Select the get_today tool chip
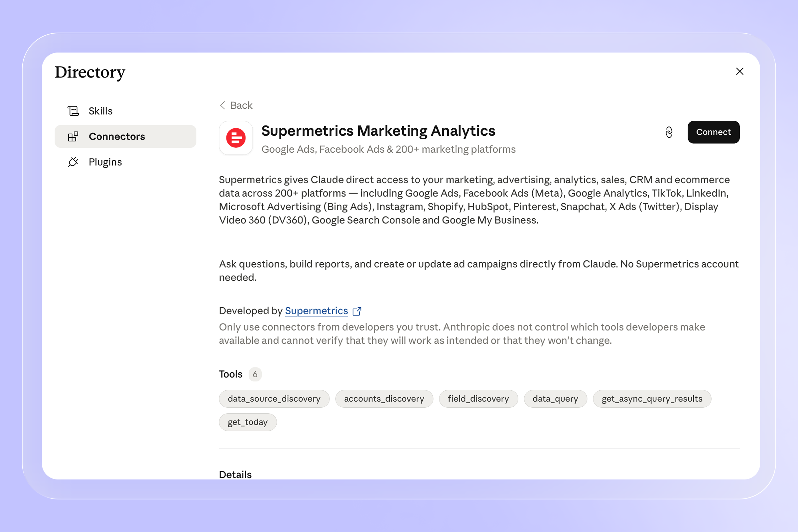This screenshot has height=532, width=798. (248, 422)
